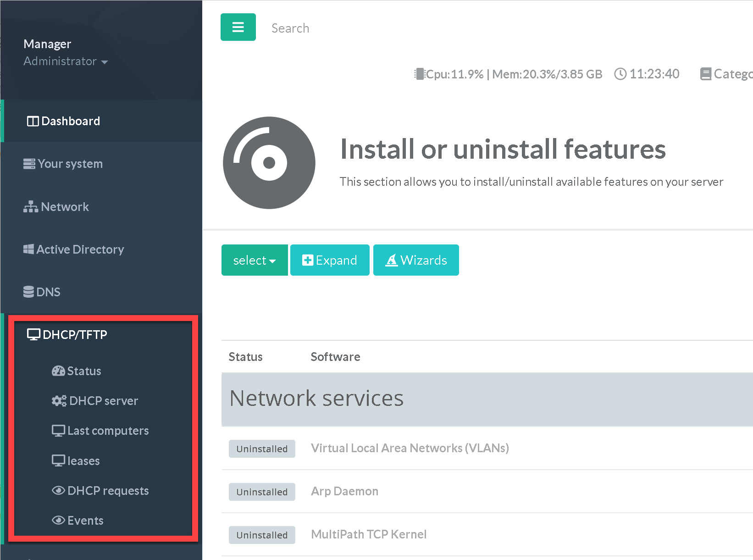The width and height of the screenshot is (753, 560).
Task: Click the gears icon for DHCP server
Action: pyautogui.click(x=59, y=401)
